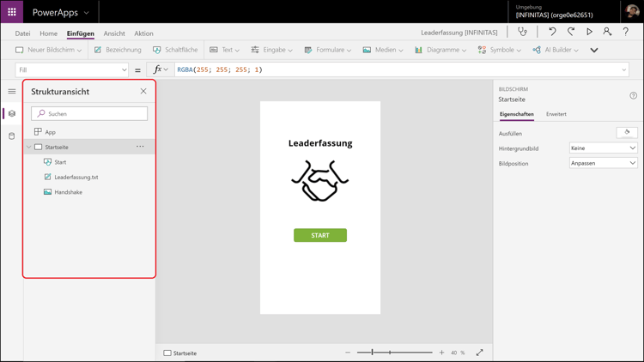Switch to the Ansicht tab
The height and width of the screenshot is (362, 644).
[x=114, y=33]
